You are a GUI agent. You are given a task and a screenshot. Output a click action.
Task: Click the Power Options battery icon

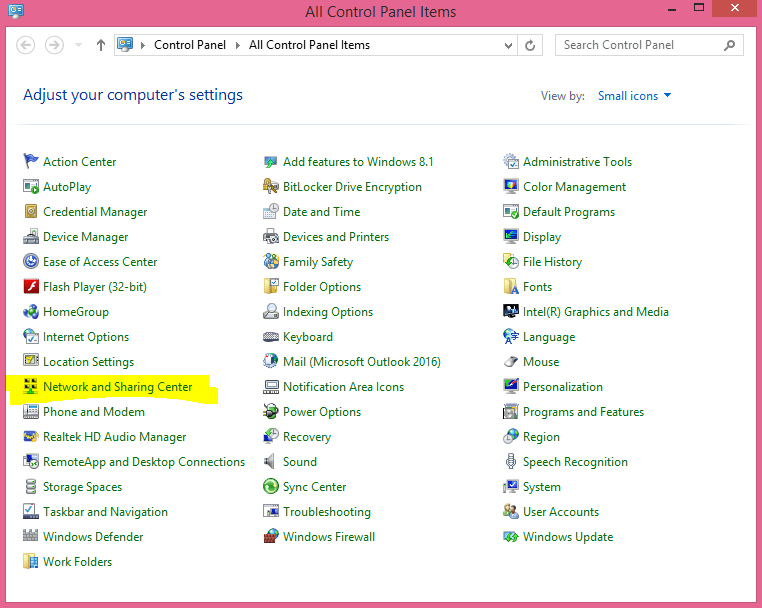tap(271, 411)
